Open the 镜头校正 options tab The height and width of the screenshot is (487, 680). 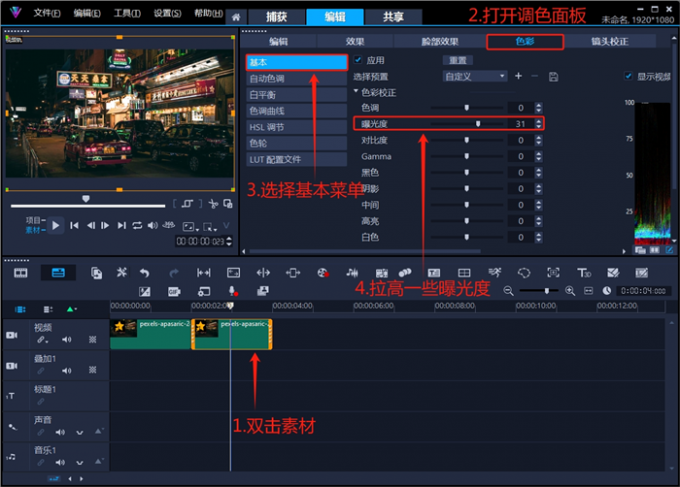coord(610,41)
